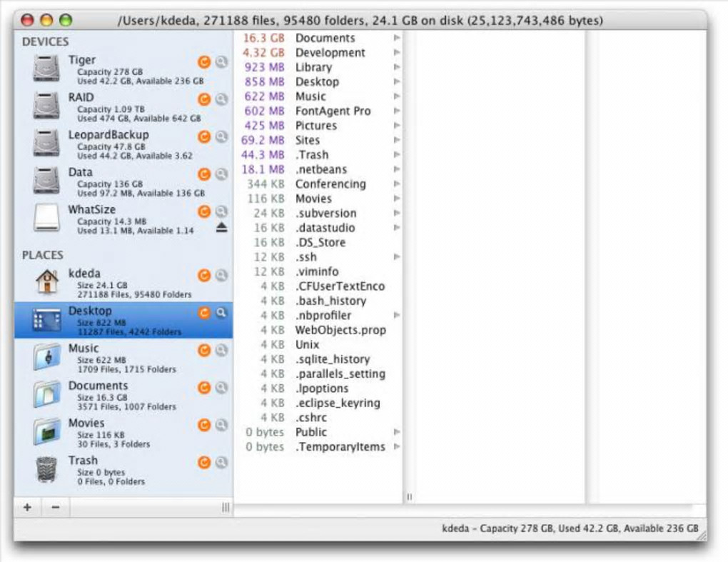Select the .bash_history file row
728x562 pixels.
click(x=318, y=301)
